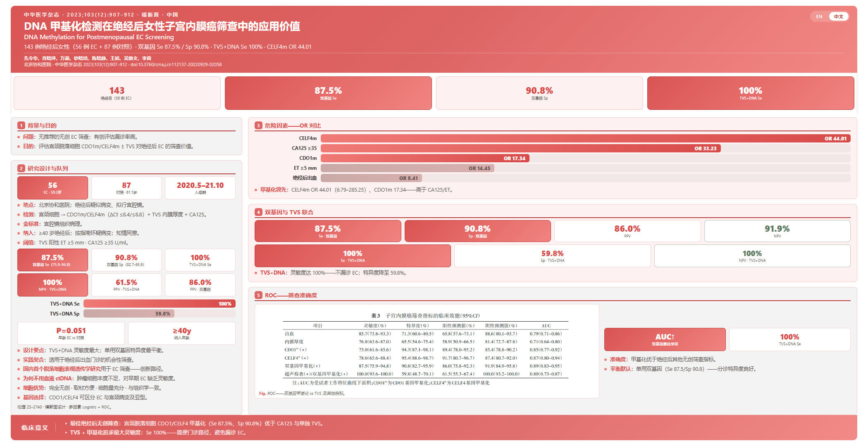This screenshot has height=446, width=868.
Task: Click the 甲基化领先 note under the OR bars
Action: pos(357,190)
